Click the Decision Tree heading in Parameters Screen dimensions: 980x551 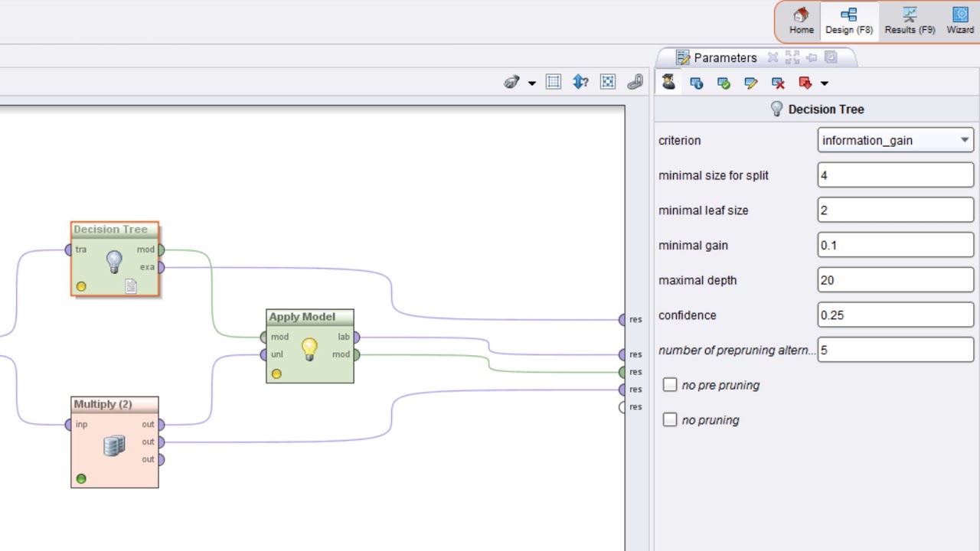click(x=826, y=109)
